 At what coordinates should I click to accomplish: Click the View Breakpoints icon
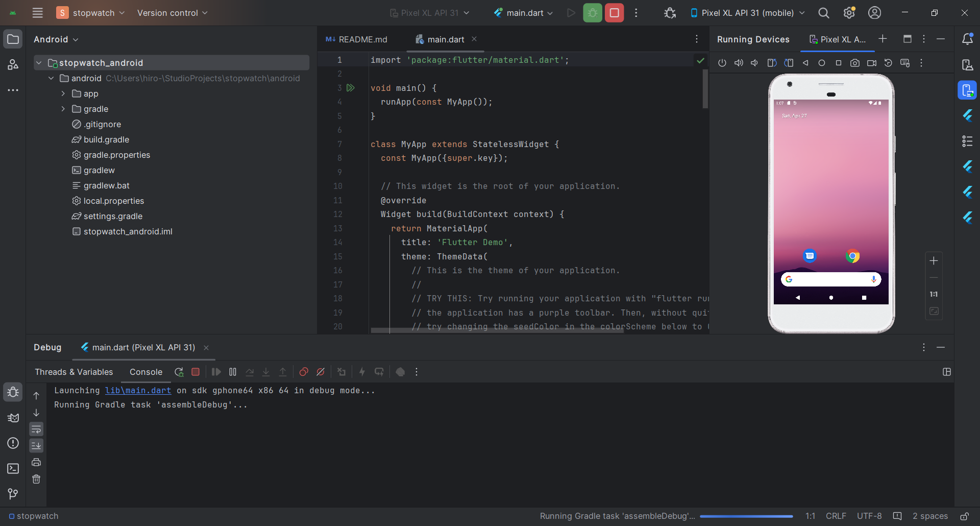(x=304, y=372)
